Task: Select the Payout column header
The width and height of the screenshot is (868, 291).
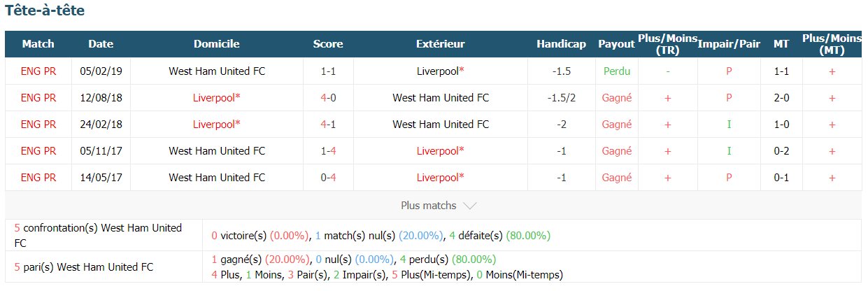Action: (616, 44)
